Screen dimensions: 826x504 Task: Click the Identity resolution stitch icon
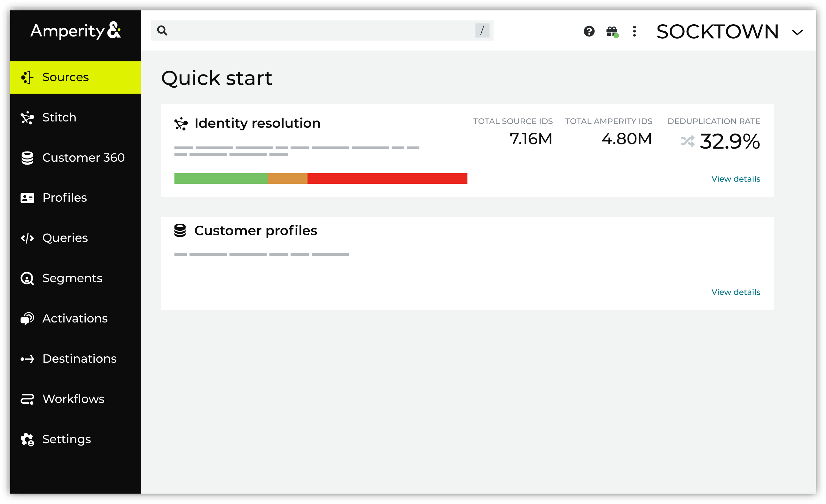coord(181,124)
